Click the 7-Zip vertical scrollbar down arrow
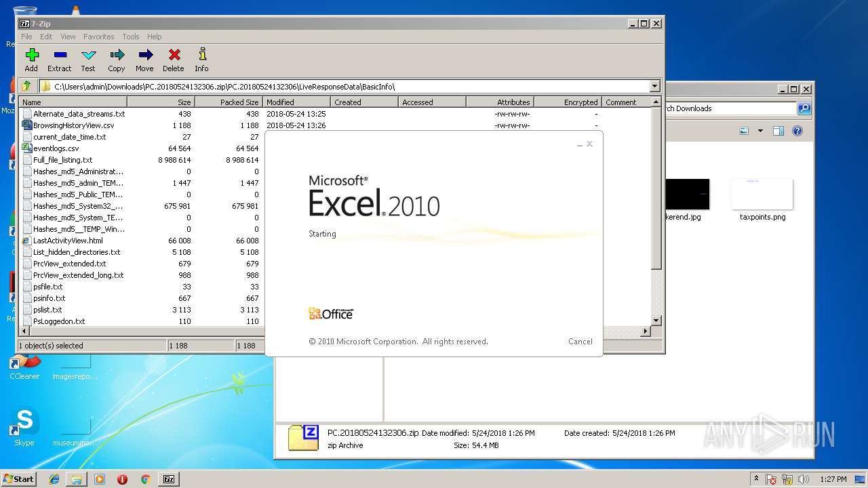 [656, 321]
